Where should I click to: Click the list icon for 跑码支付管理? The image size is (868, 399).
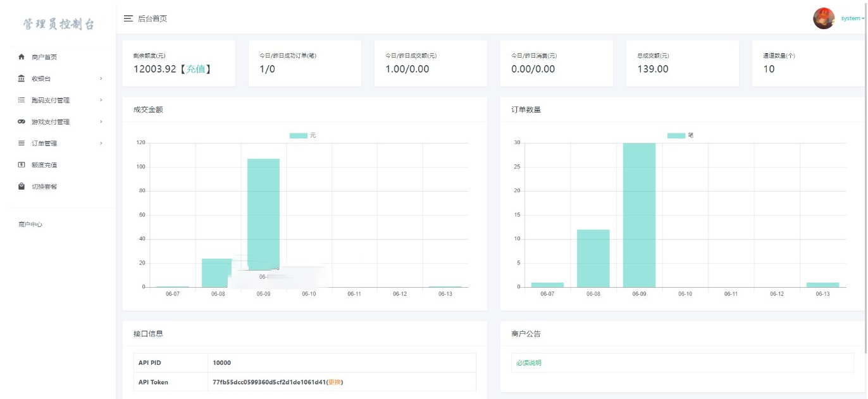click(x=22, y=100)
